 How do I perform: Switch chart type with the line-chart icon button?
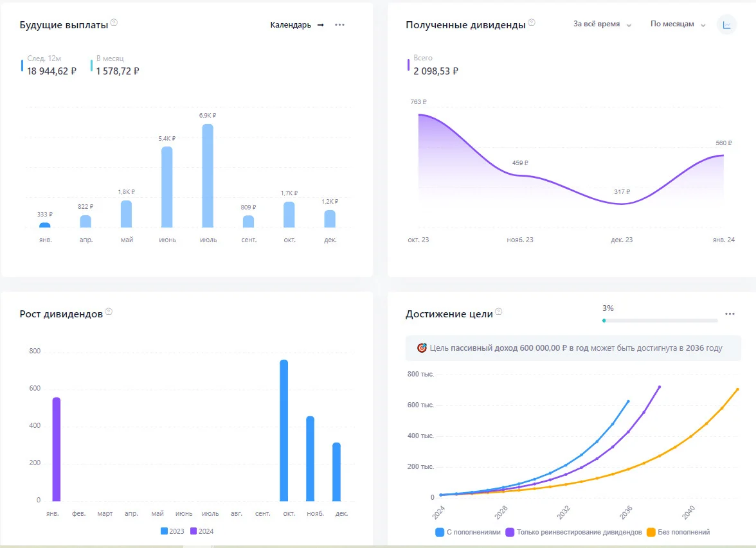tap(726, 24)
